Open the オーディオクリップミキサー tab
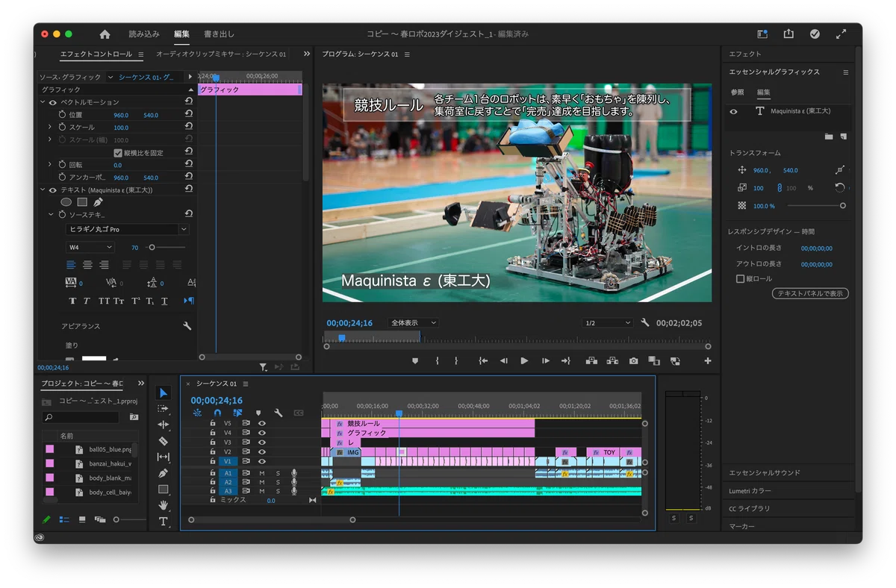This screenshot has height=588, width=896. point(221,54)
